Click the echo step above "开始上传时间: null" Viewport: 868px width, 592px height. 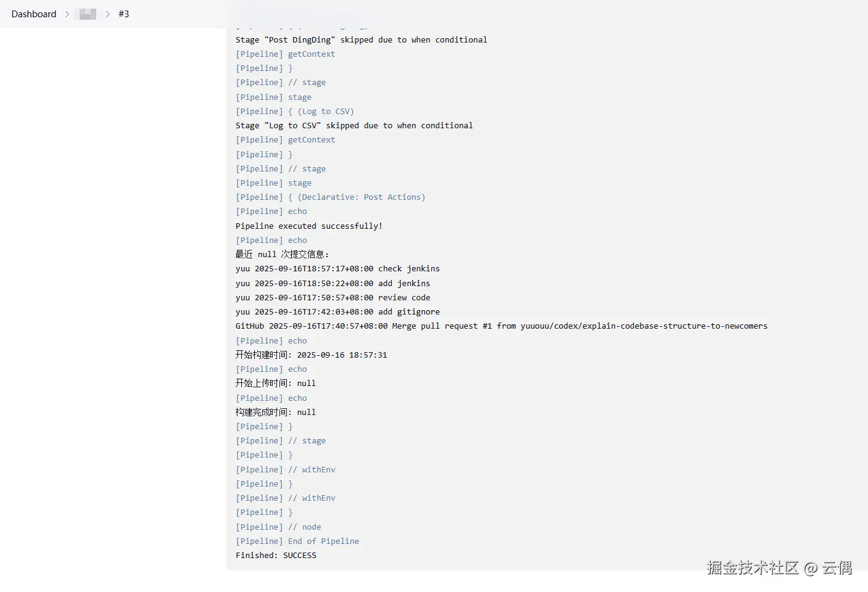(271, 369)
